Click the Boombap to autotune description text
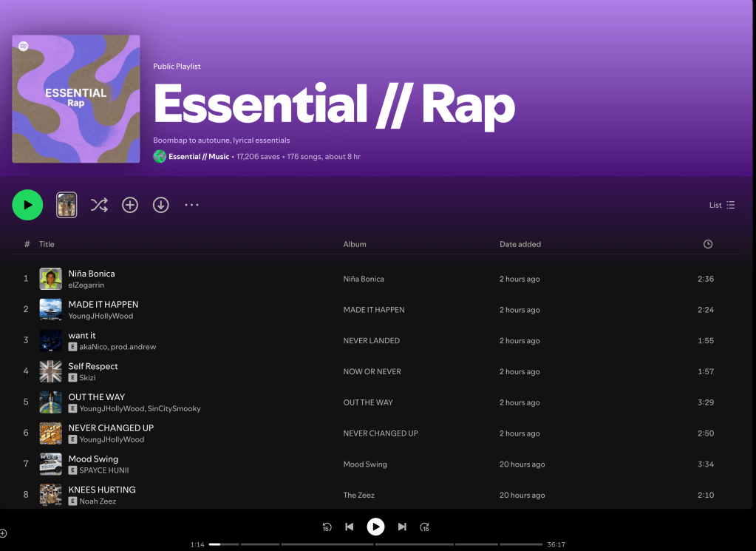Screen dimensions: 756x551 [x=221, y=141]
